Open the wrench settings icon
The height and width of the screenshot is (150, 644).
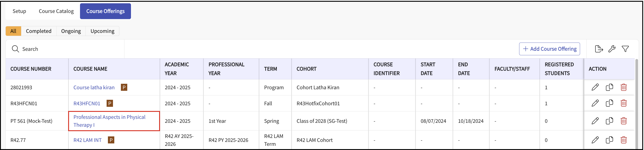(x=612, y=49)
